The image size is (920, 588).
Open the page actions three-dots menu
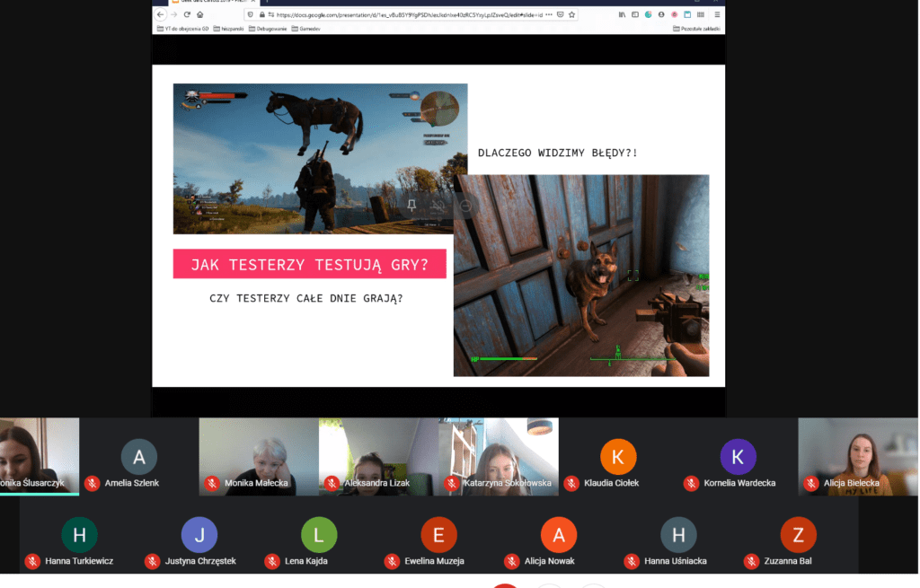549,14
